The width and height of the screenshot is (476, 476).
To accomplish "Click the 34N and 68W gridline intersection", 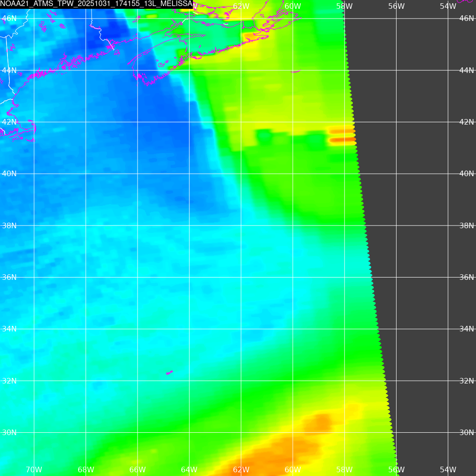I will tap(86, 329).
